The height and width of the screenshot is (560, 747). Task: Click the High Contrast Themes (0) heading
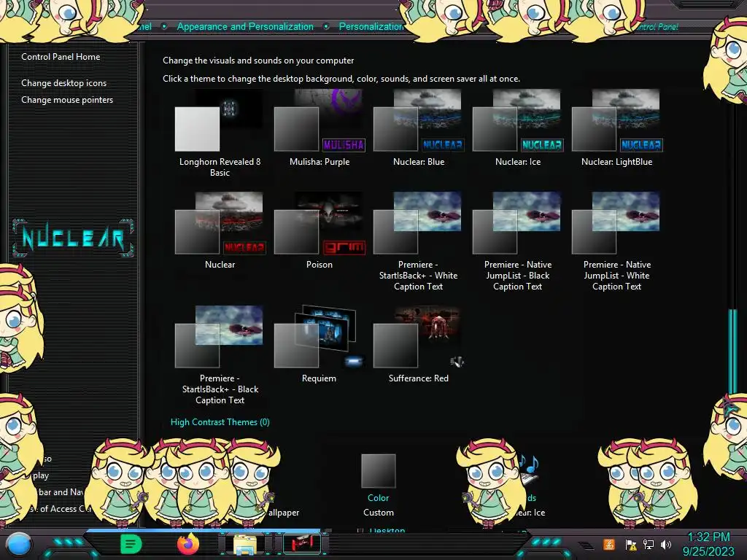pyautogui.click(x=220, y=422)
